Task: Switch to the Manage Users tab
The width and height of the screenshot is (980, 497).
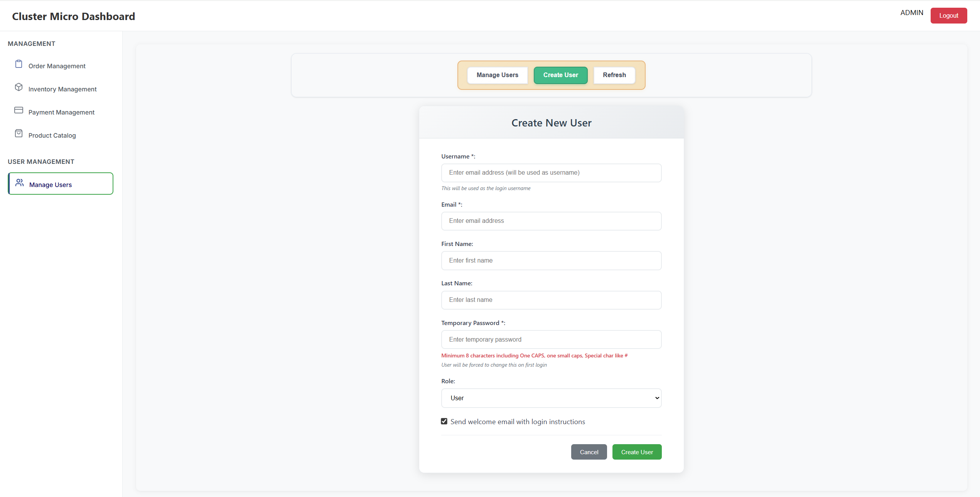Action: pos(497,75)
